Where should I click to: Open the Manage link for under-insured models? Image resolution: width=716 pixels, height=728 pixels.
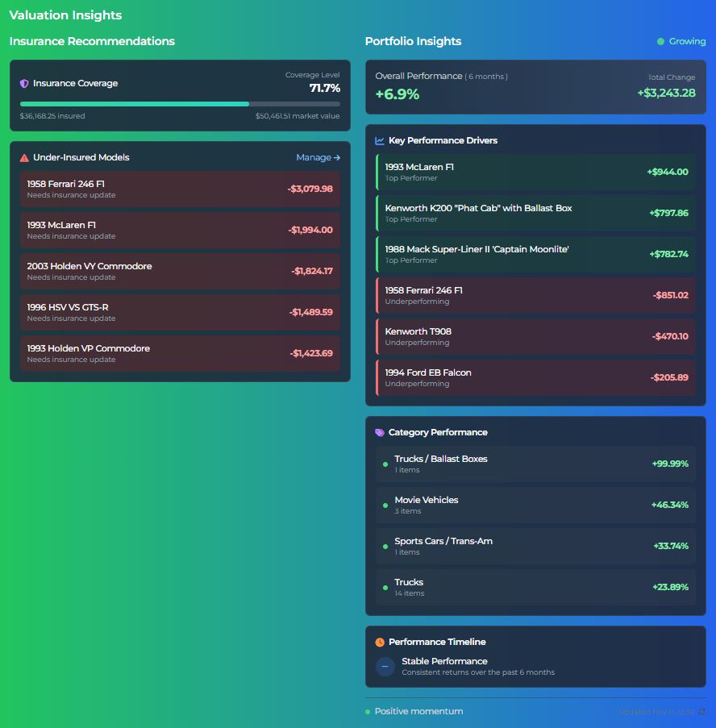[x=318, y=158]
